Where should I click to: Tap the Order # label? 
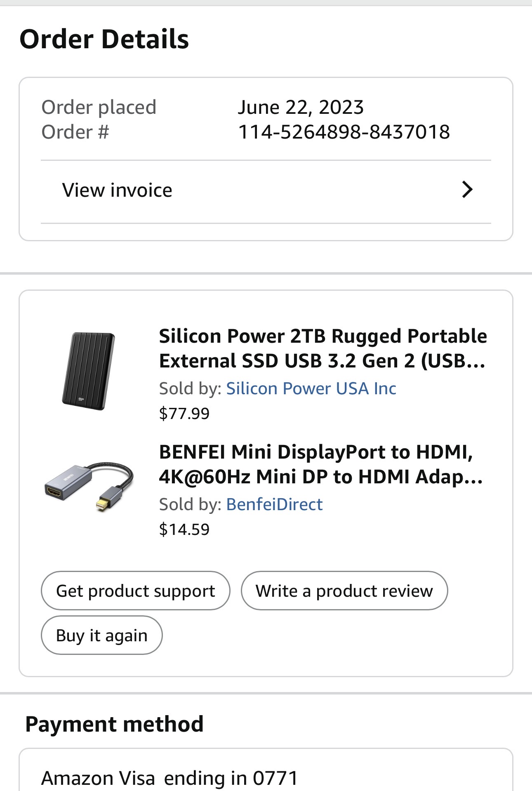75,132
